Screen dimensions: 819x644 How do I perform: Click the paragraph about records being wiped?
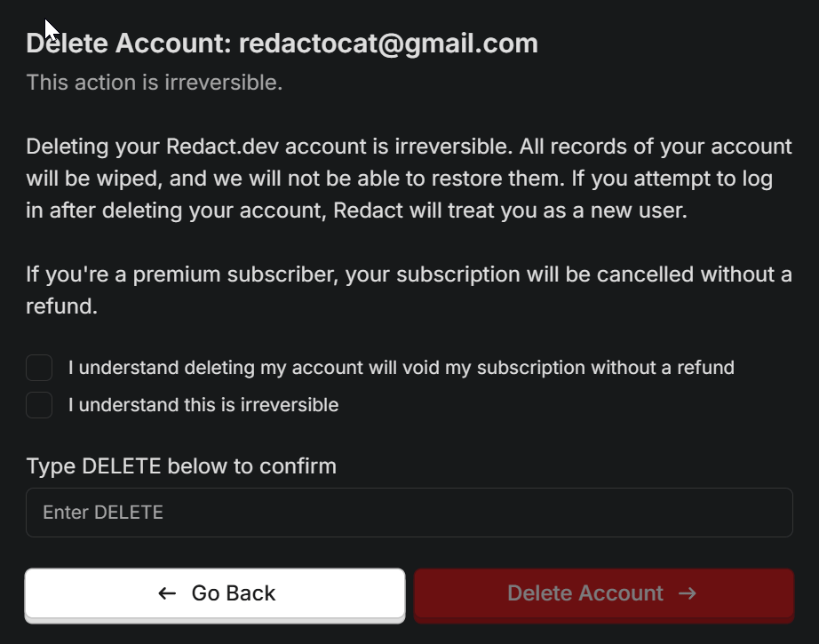409,179
